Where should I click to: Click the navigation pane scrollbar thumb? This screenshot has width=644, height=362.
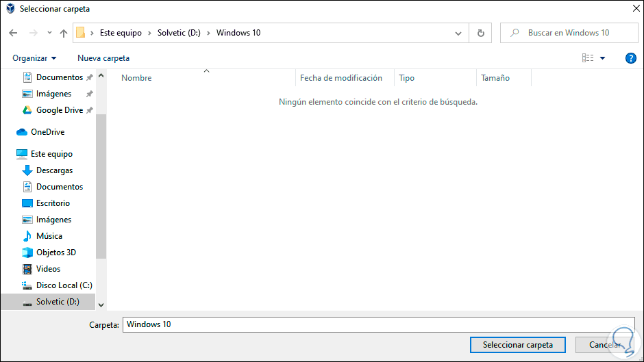coord(101,186)
